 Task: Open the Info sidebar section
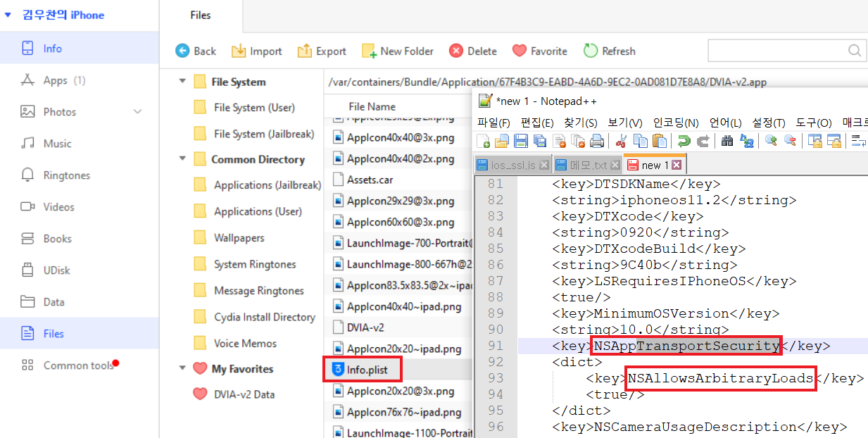click(x=79, y=49)
